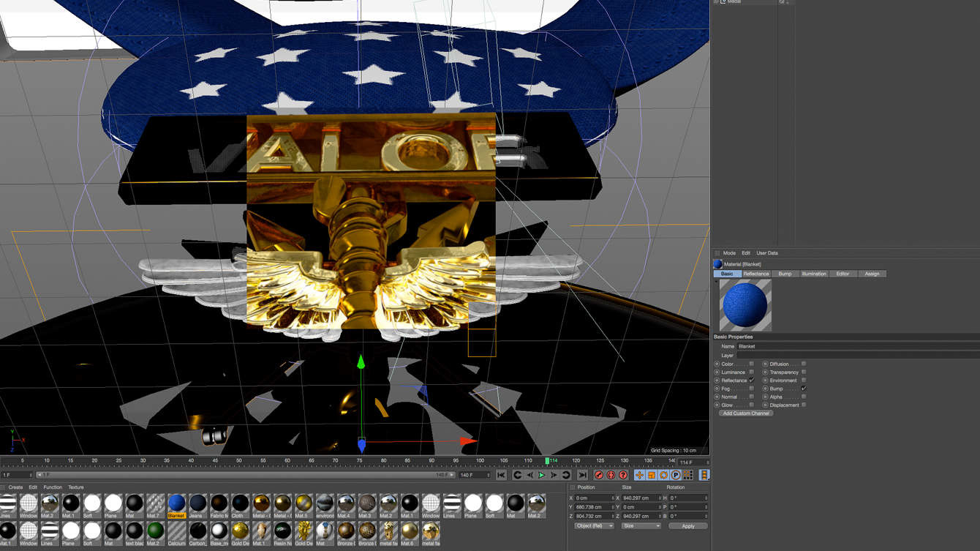980x551 pixels.
Task: Click the Record Active Objects red icon
Action: point(598,475)
